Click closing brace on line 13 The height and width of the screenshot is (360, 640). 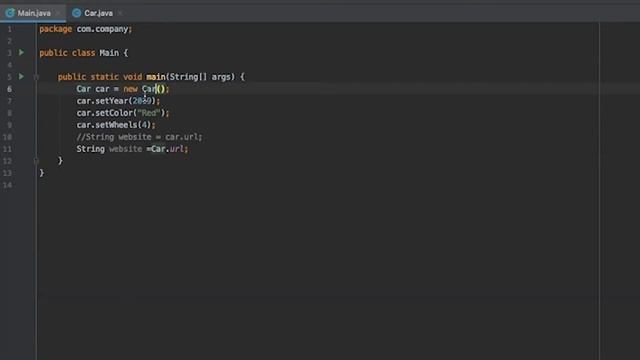tap(42, 173)
